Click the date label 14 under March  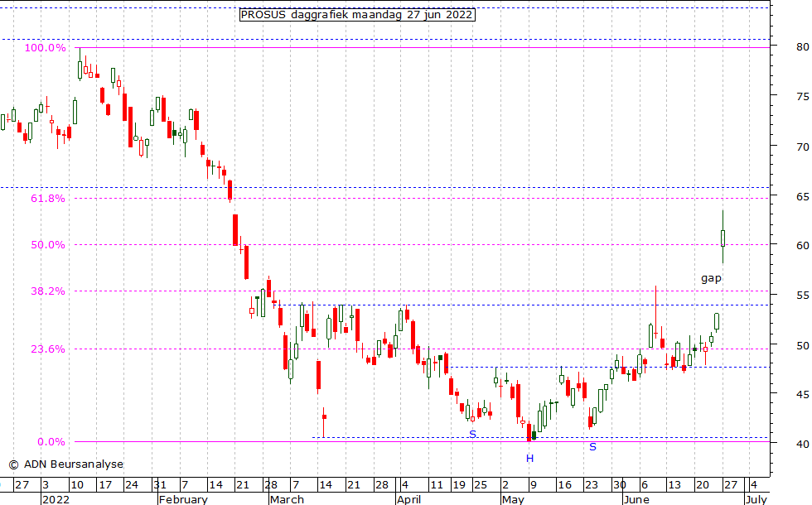pos(325,485)
